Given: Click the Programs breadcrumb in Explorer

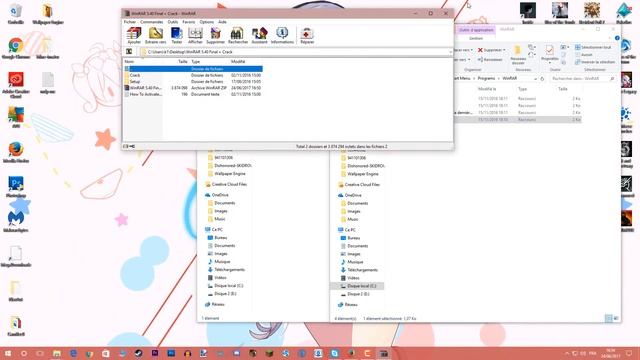Looking at the screenshot, I should [x=486, y=78].
